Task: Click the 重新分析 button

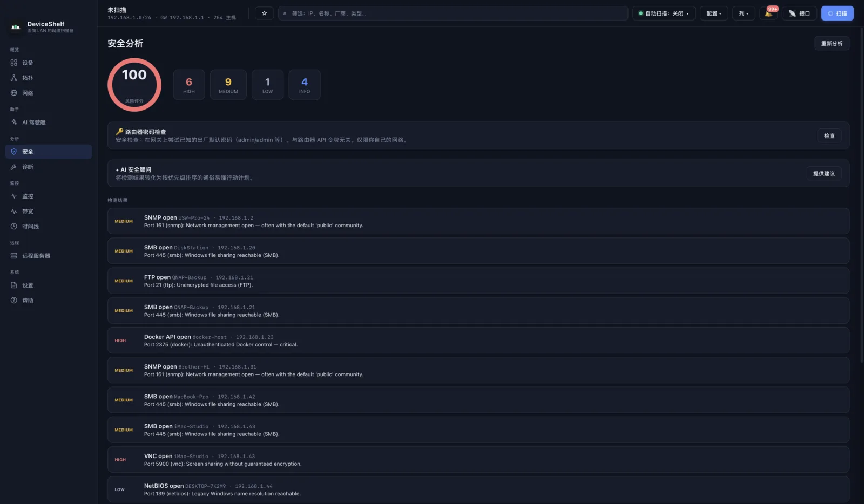Action: pos(832,44)
